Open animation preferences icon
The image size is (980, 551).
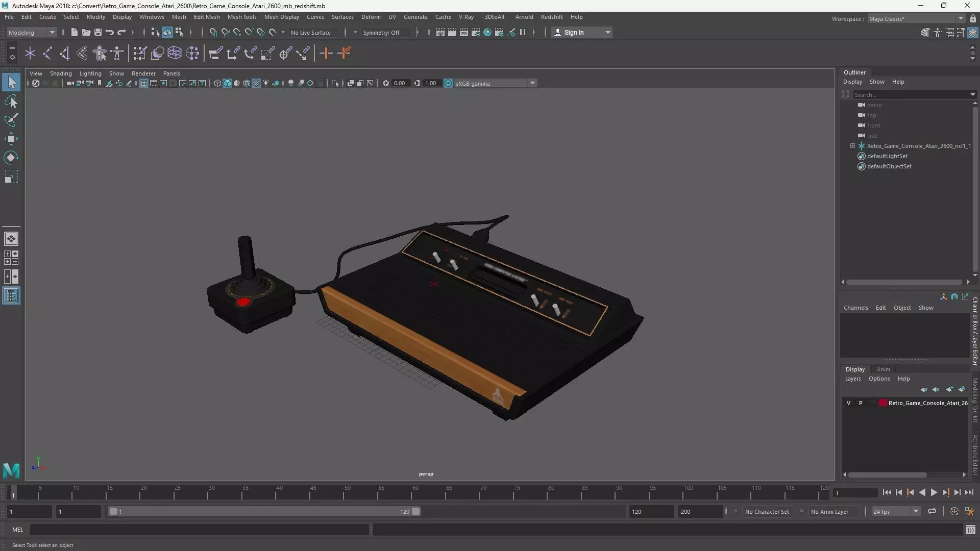point(969,511)
